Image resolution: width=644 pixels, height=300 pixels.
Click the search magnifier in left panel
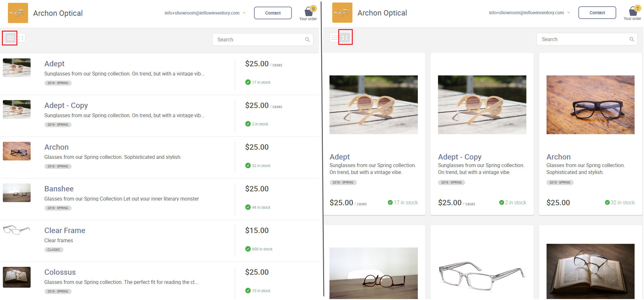[x=307, y=39]
